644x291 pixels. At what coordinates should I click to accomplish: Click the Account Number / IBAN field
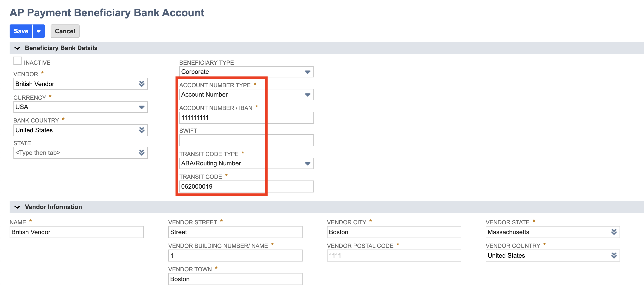coord(246,117)
